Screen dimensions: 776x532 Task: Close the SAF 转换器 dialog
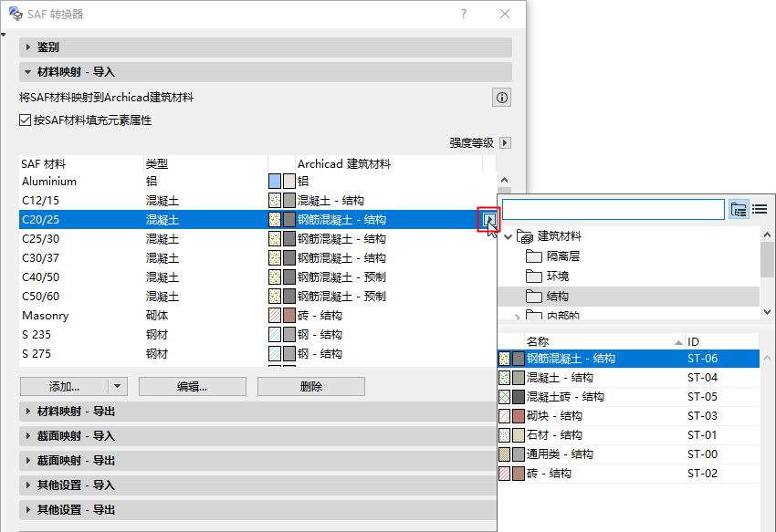coord(505,14)
